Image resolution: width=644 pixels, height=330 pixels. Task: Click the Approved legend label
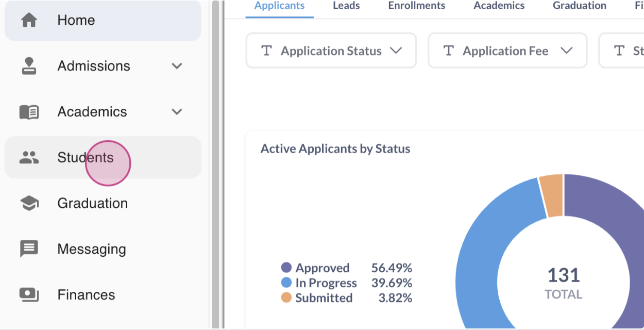point(323,268)
